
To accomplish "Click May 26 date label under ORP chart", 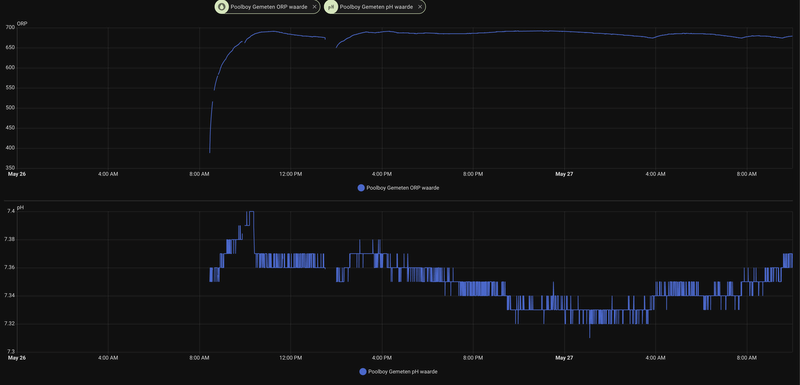I will (17, 174).
